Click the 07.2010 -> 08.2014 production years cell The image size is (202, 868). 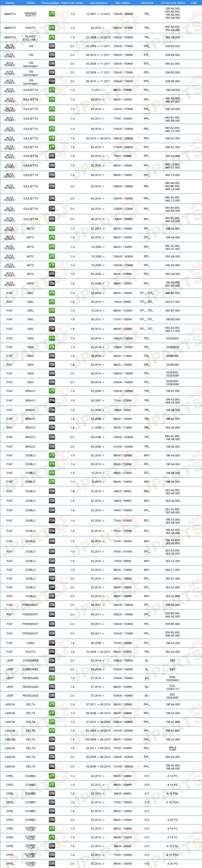(98, 722)
